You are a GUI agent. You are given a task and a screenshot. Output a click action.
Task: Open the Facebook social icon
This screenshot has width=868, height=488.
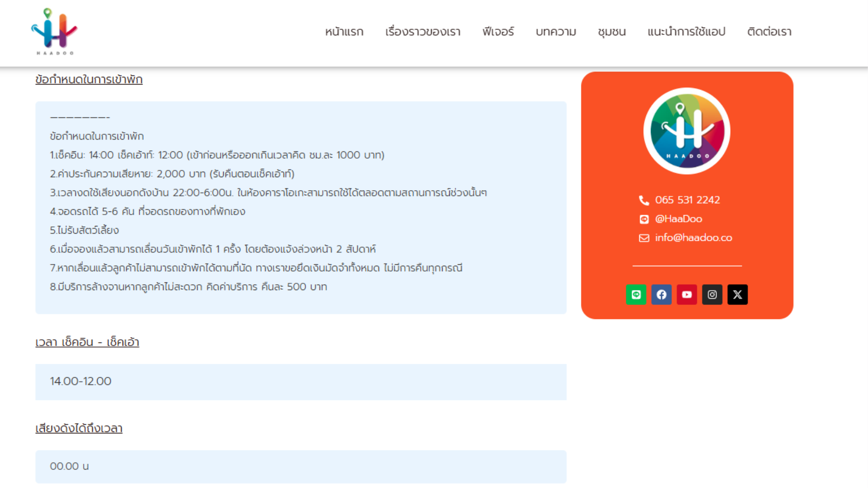pos(661,295)
